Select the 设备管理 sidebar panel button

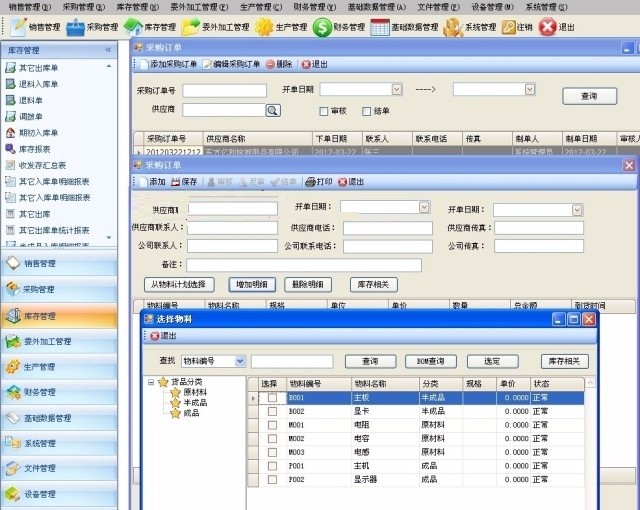59,494
